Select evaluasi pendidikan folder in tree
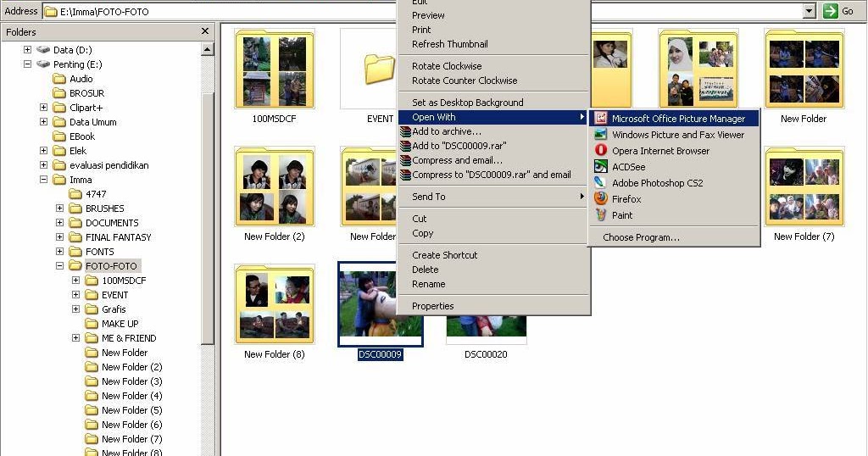This screenshot has width=868, height=456. (109, 165)
